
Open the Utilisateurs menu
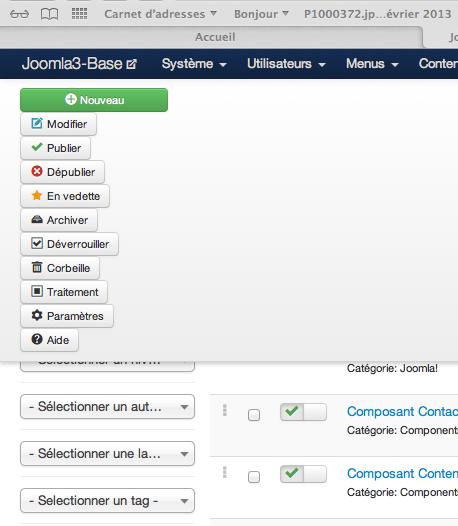click(286, 64)
